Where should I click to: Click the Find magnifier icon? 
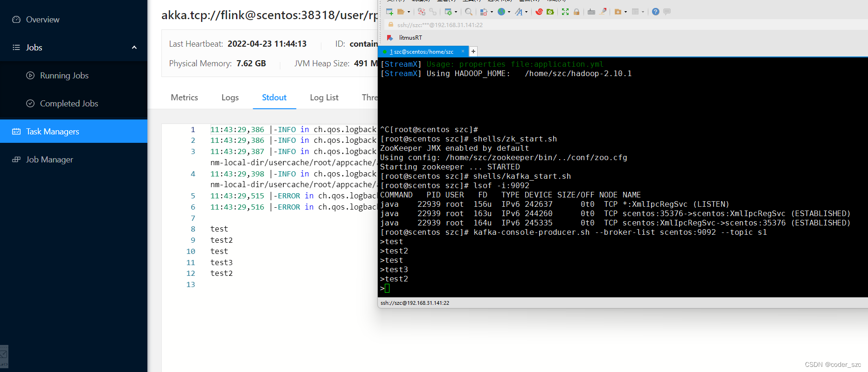point(469,12)
